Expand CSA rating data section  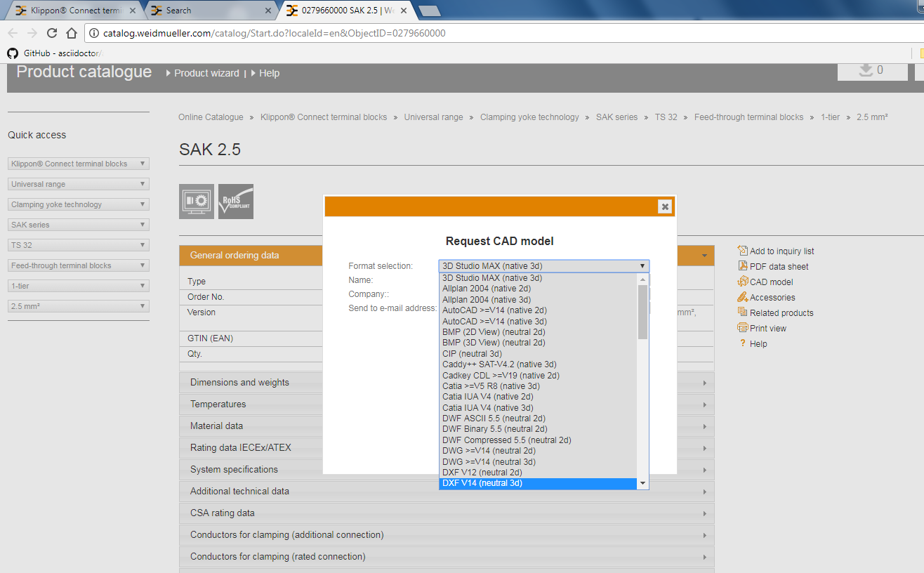447,513
